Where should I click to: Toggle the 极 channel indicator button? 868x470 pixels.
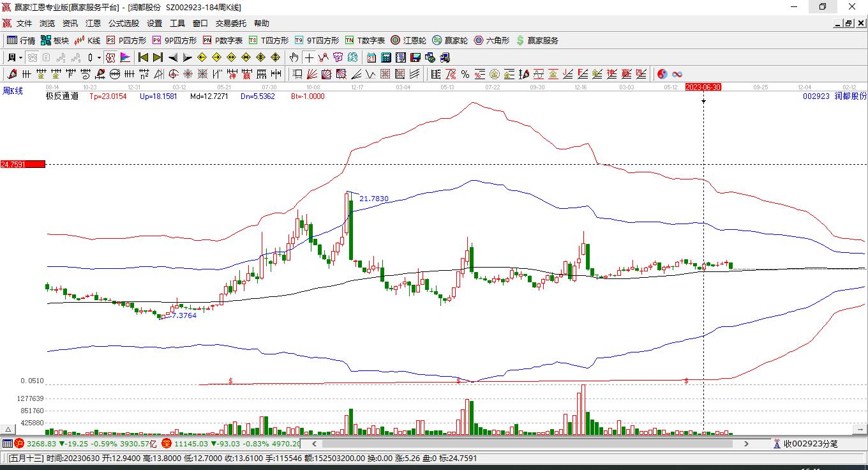pos(110,57)
